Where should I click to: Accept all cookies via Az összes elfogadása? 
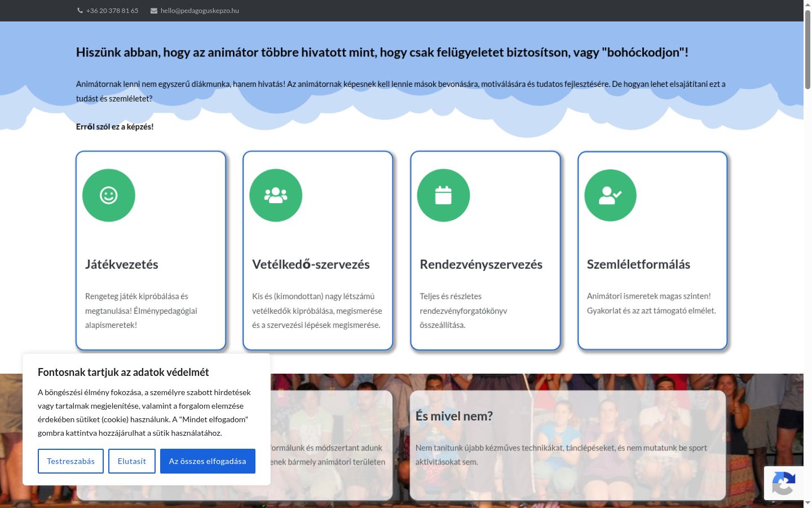coord(208,461)
